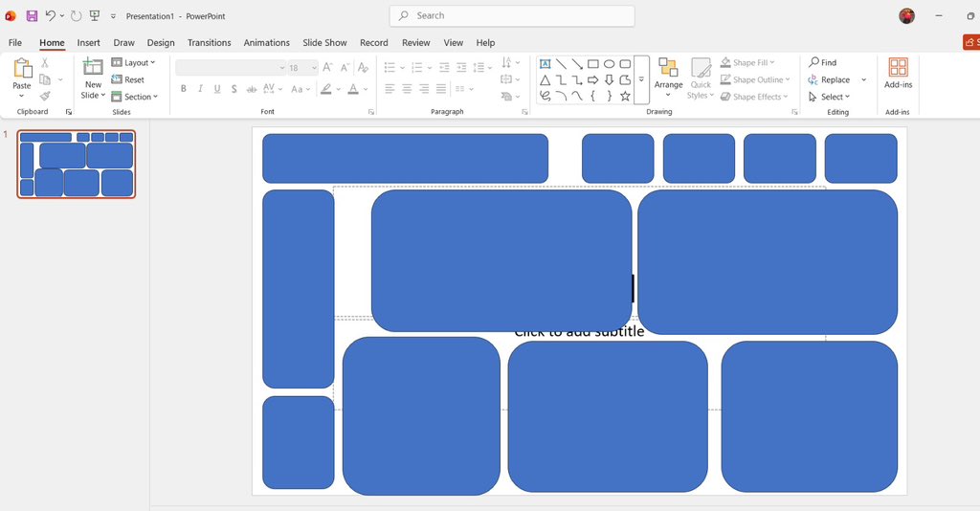
Task: Expand the shapes gallery More arrow
Action: [x=641, y=80]
